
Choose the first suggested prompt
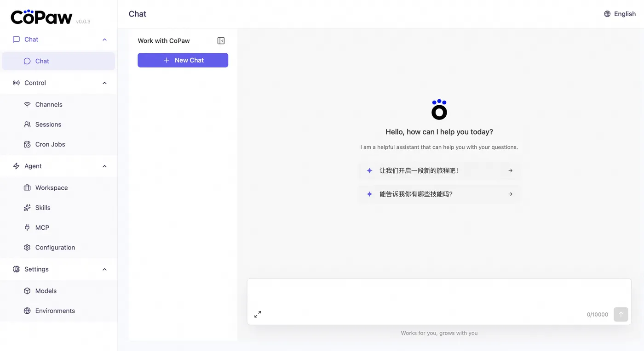[x=439, y=170]
